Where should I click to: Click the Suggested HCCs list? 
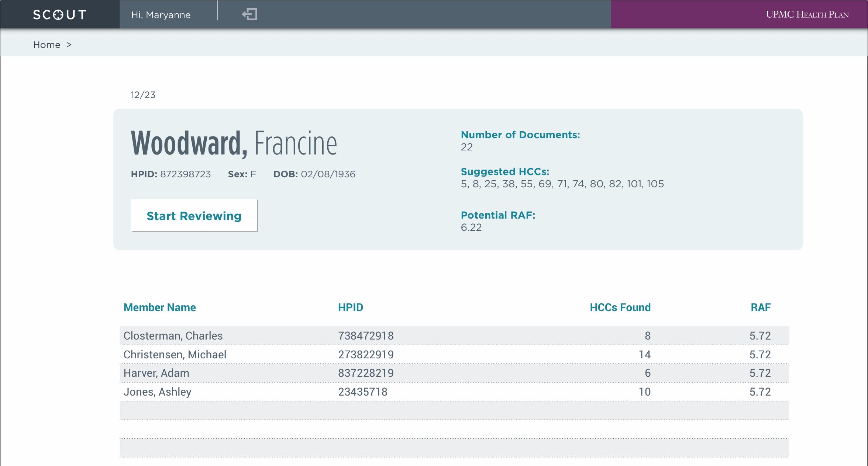tap(562, 184)
